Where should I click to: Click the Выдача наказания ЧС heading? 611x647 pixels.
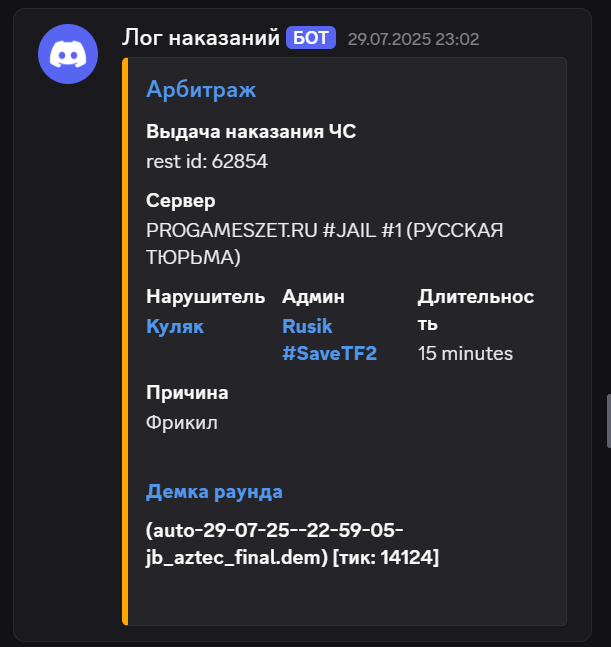pos(251,132)
